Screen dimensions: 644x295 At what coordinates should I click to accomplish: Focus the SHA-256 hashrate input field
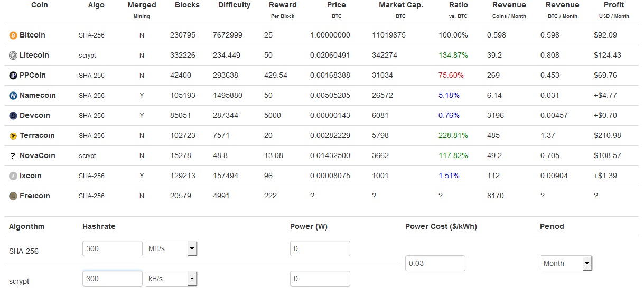(113, 248)
